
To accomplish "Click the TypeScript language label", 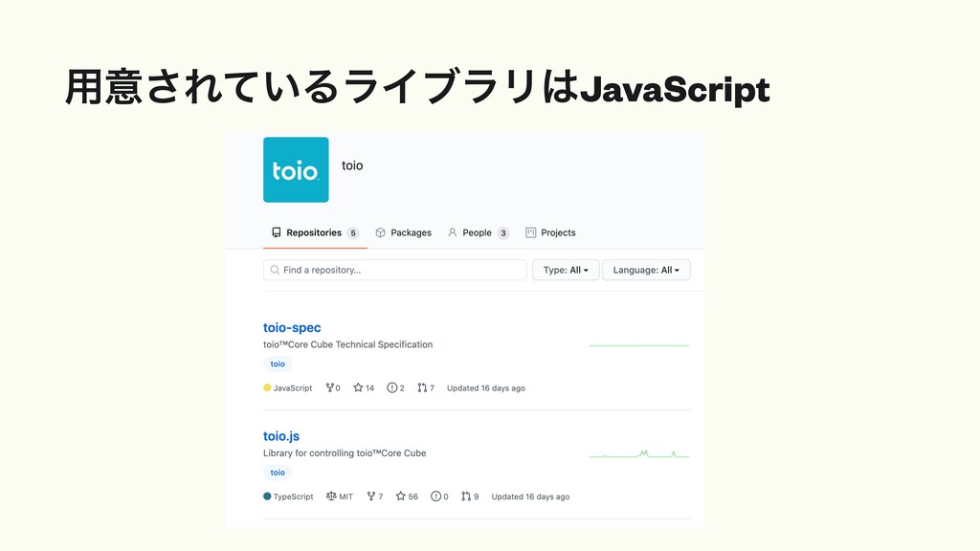I will point(293,496).
